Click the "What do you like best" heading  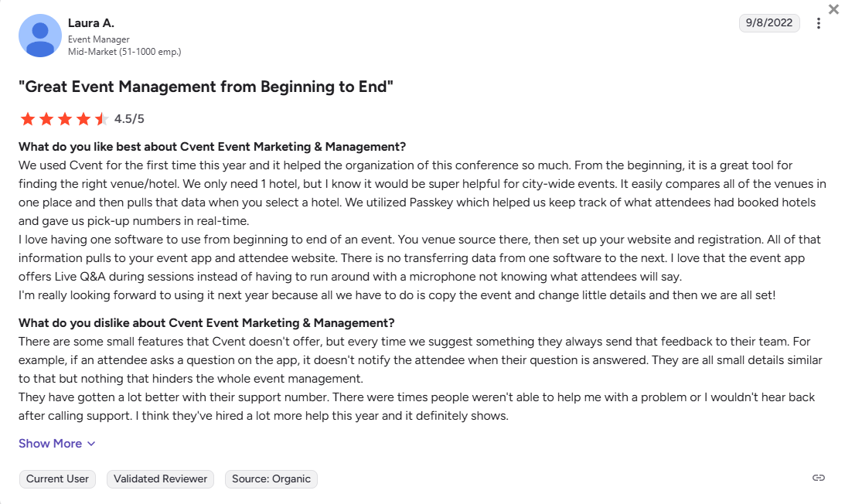pyautogui.click(x=212, y=147)
